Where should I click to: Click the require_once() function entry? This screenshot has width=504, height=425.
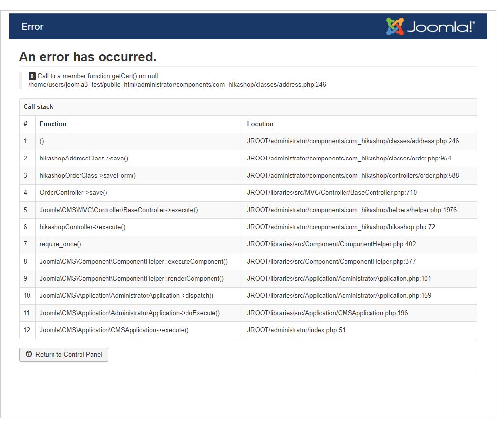point(60,244)
